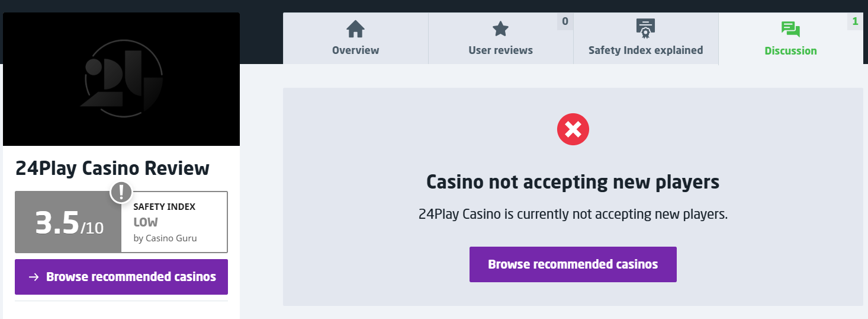Select the Safety Index explained tab label
Image resolution: width=868 pixels, height=319 pixels.
[x=645, y=50]
